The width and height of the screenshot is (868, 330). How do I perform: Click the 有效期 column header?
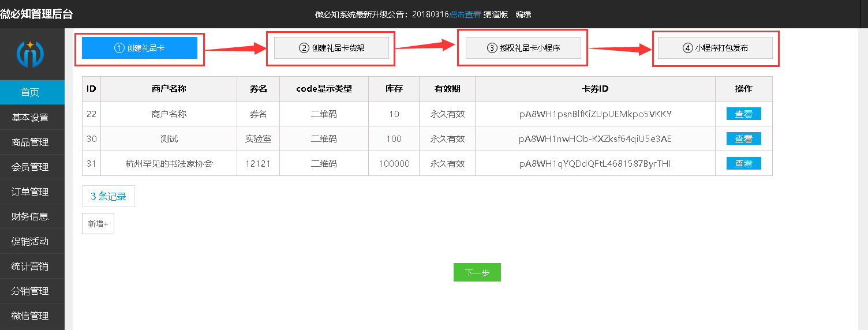[x=447, y=89]
